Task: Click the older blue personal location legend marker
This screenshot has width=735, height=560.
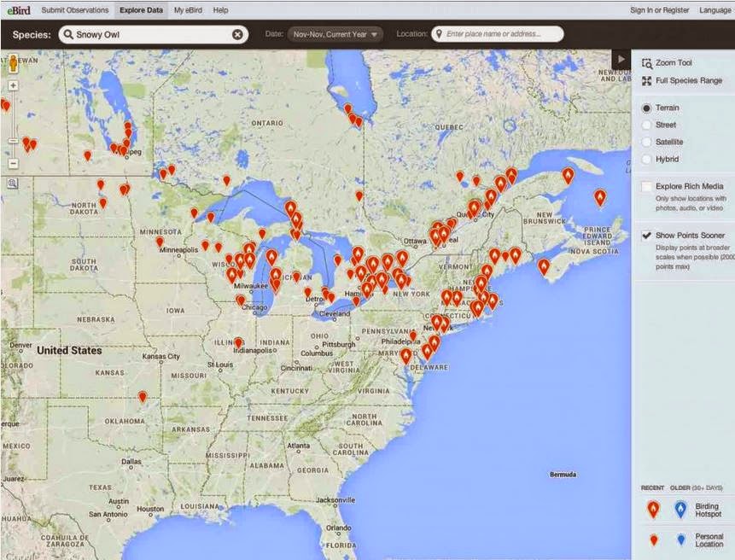Action: [x=681, y=540]
